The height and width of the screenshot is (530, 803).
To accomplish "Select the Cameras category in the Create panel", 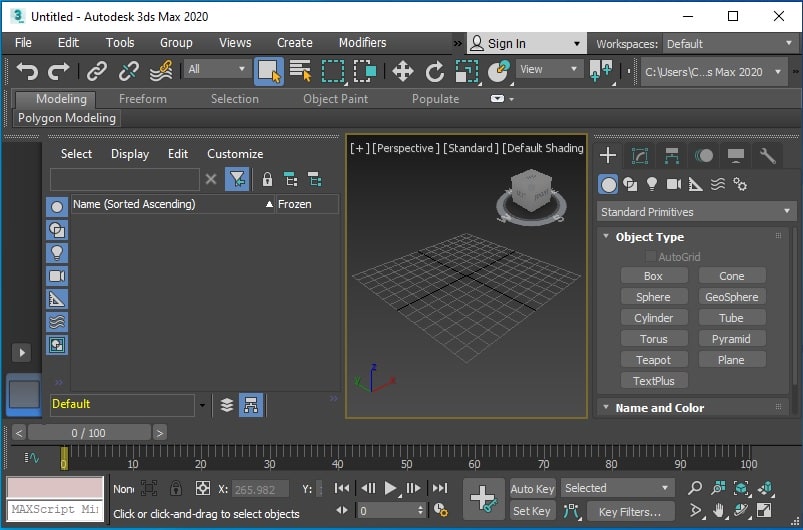I will click(x=673, y=184).
